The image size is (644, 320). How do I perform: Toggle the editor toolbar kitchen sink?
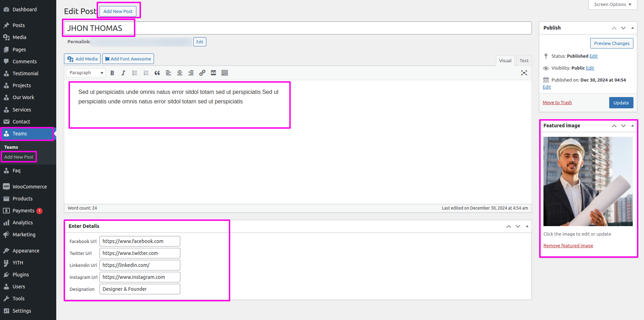tap(225, 73)
